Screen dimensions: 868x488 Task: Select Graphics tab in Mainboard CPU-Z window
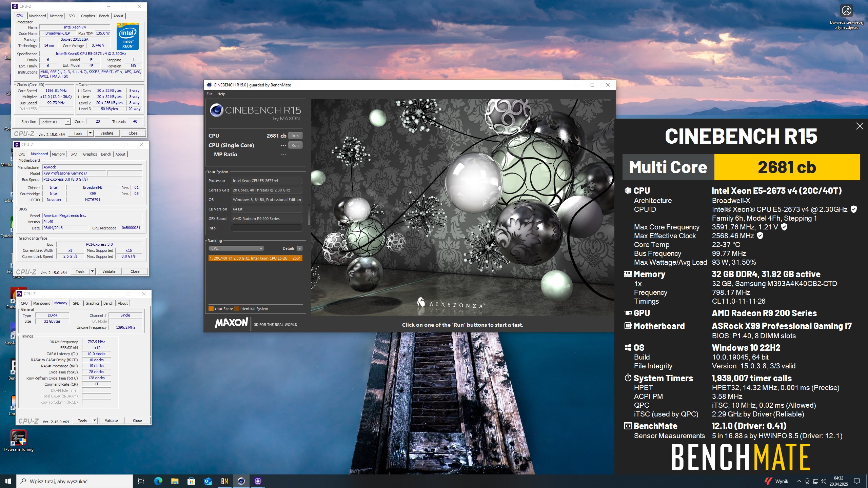pos(90,154)
